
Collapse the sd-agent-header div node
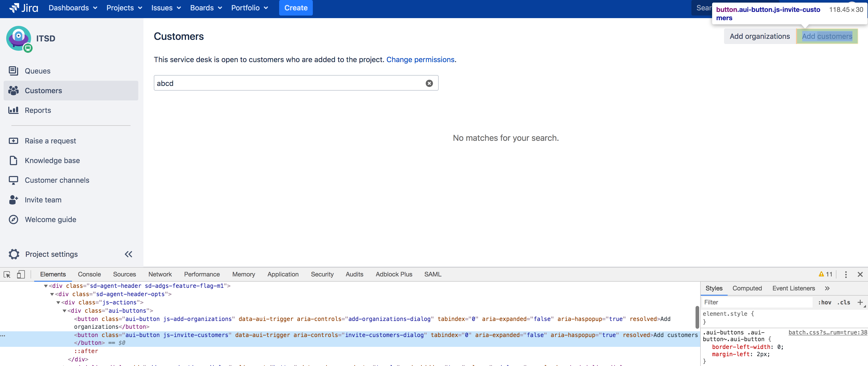click(46, 286)
